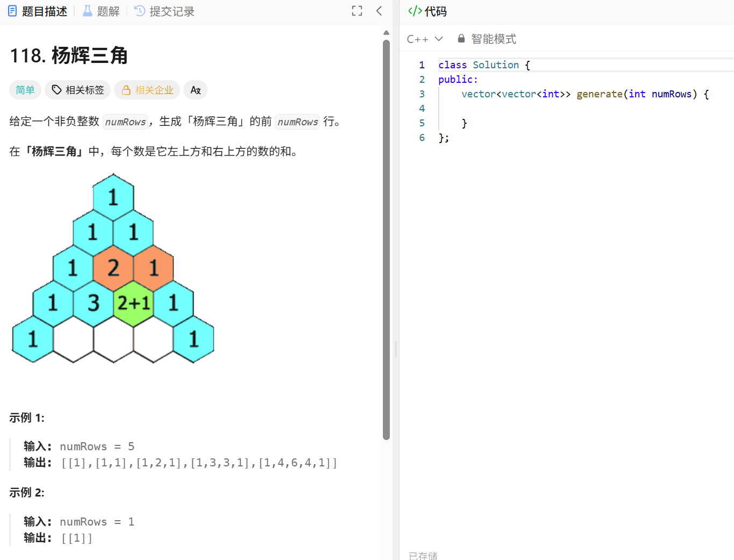Expand the 相关标签 section

(x=77, y=90)
